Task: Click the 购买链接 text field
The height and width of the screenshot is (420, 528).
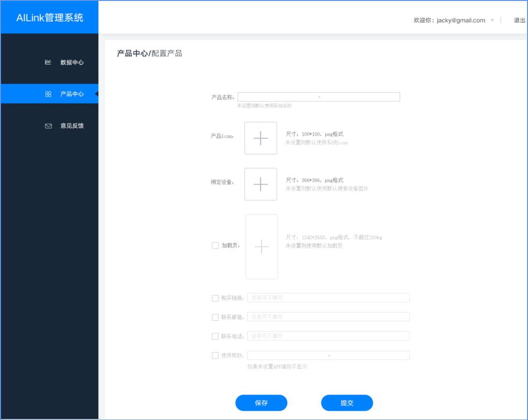Action: [329, 298]
